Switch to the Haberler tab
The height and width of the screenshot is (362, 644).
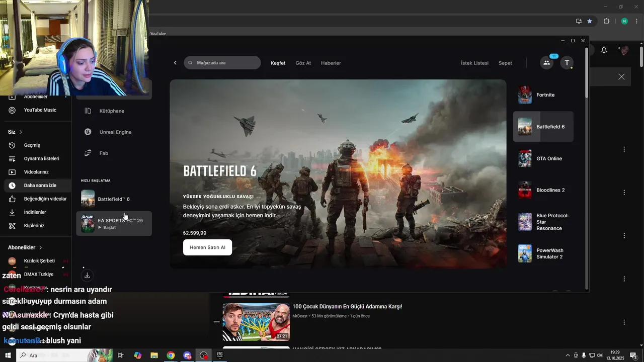(x=331, y=63)
